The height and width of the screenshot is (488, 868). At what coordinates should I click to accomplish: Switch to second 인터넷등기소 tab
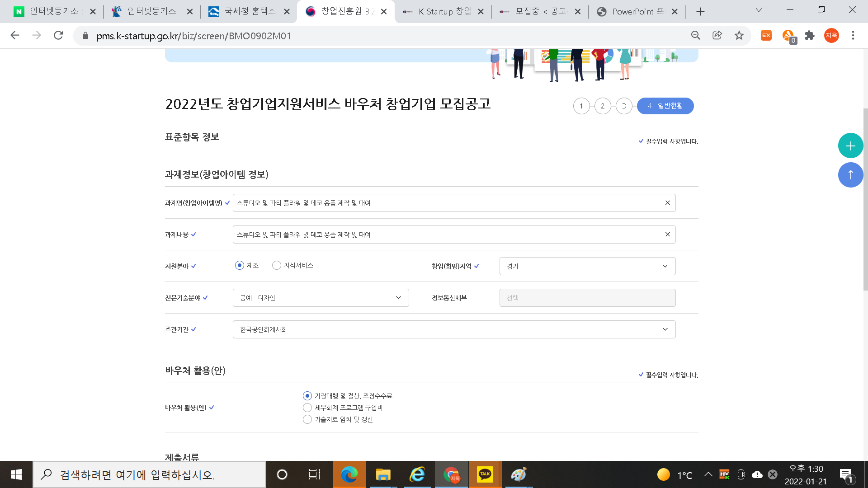152,12
